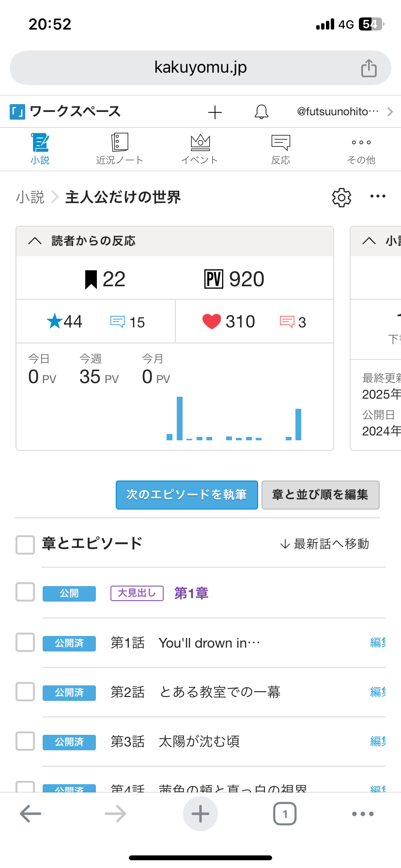Tap the plus icon in workspace header
This screenshot has height=868, width=401.
pyautogui.click(x=215, y=112)
